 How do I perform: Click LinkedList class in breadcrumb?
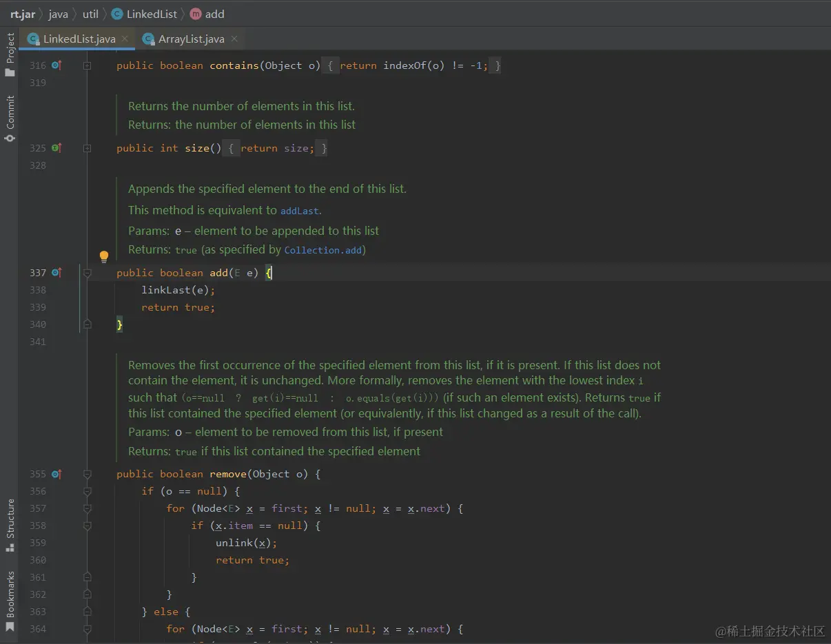[x=144, y=14]
